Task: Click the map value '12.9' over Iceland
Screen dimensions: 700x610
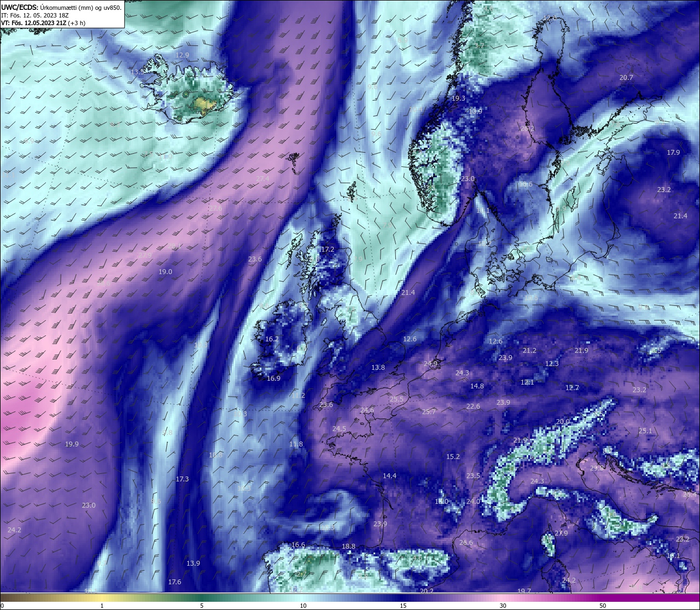Action: point(182,55)
